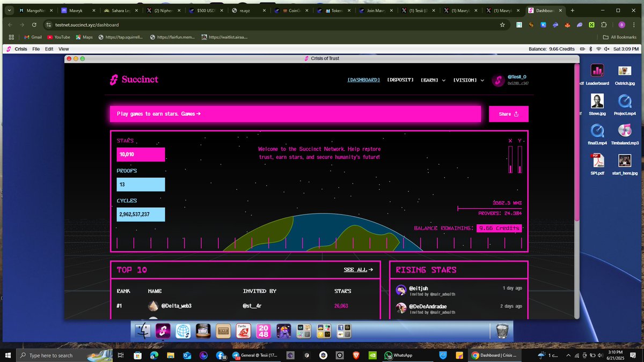Open the purple monster game in dock

pos(283,331)
